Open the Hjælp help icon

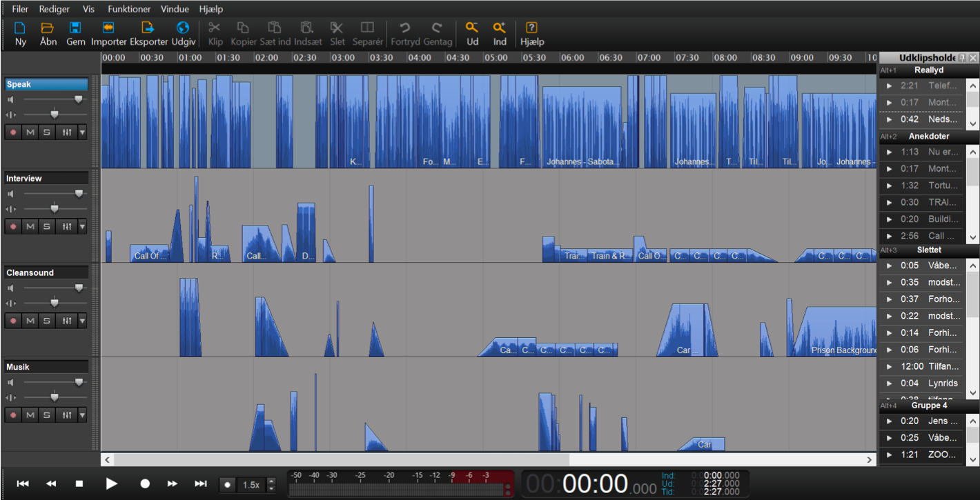[531, 28]
